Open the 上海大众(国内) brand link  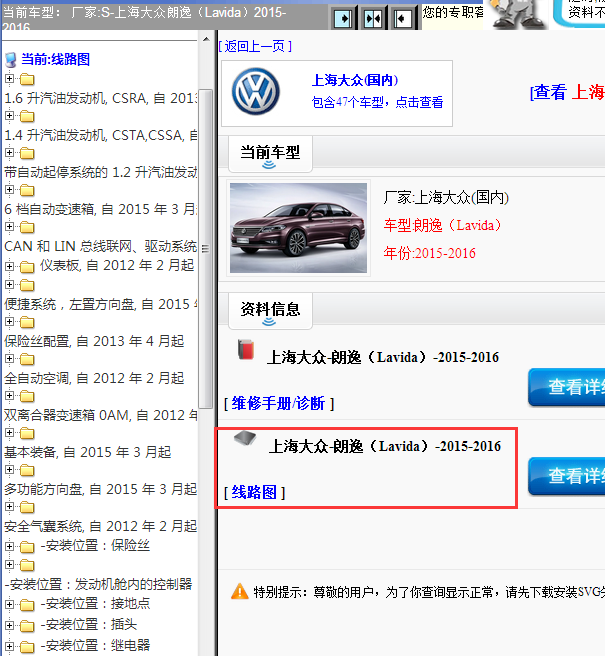pos(355,80)
